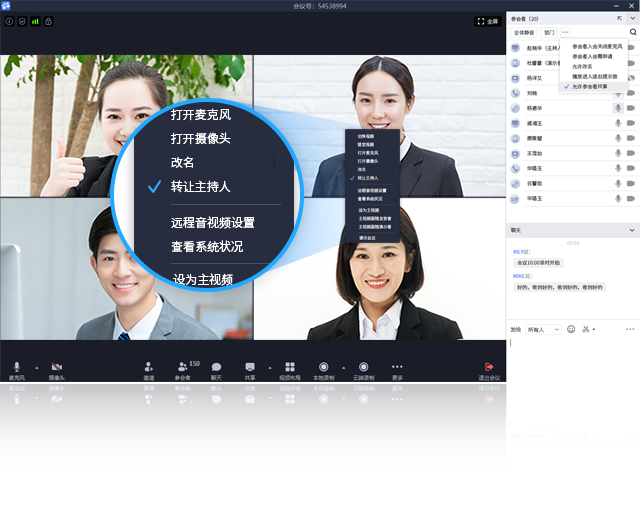This screenshot has height=530, width=640.
Task: Start 本地录制 local recording
Action: point(323,370)
